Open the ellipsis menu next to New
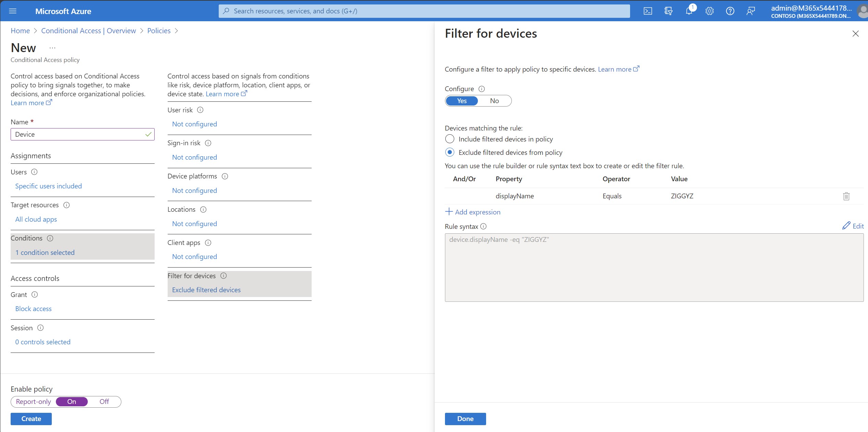Image resolution: width=868 pixels, height=432 pixels. click(x=52, y=48)
